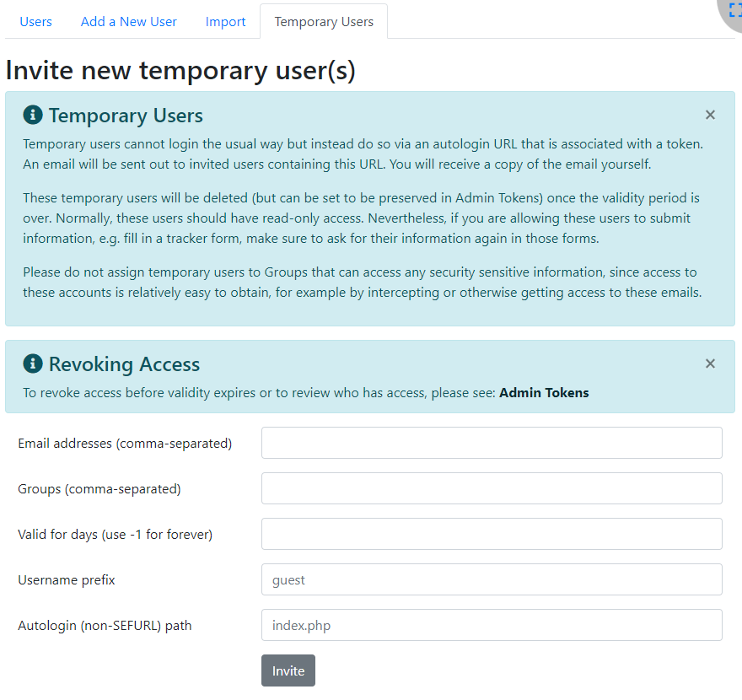Dismiss the Temporary Users info alert
Screen dimensions: 742x700
tap(710, 115)
